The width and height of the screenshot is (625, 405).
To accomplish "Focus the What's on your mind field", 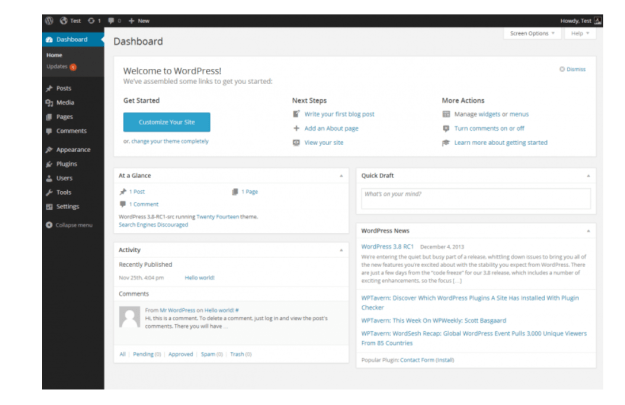I will 476,199.
